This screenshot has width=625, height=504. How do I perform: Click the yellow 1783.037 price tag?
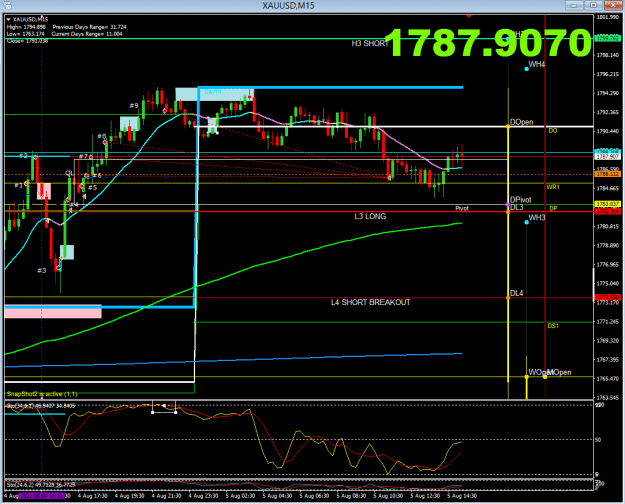[x=607, y=205]
